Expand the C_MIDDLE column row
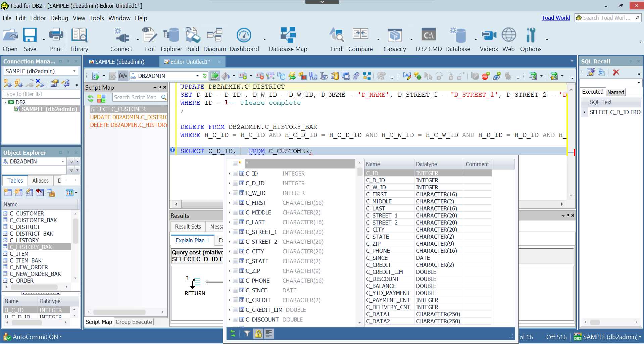 [x=230, y=212]
